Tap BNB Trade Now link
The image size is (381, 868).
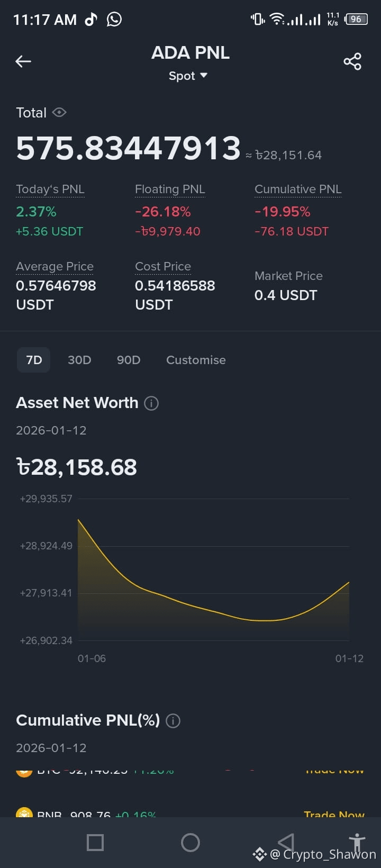334,814
